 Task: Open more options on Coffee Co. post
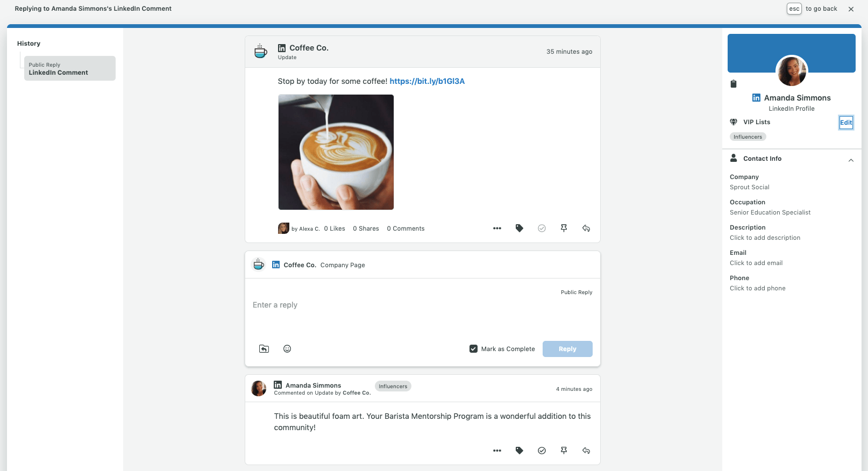(497, 229)
